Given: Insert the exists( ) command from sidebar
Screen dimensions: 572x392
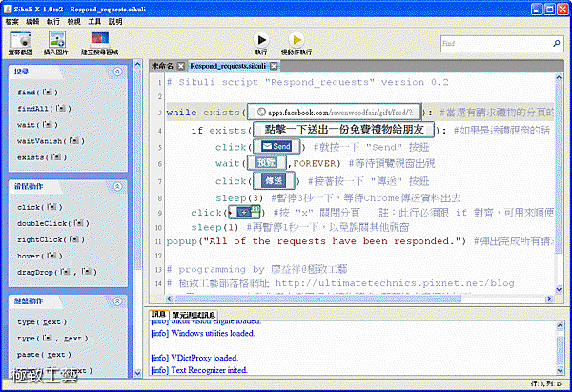Looking at the screenshot, I should pyautogui.click(x=42, y=157).
